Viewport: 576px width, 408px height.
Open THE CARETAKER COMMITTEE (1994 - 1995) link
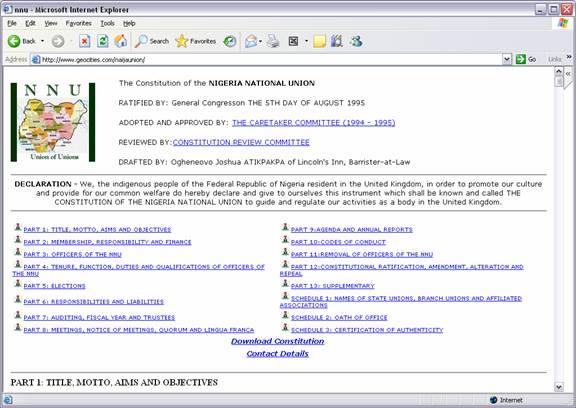click(x=313, y=123)
